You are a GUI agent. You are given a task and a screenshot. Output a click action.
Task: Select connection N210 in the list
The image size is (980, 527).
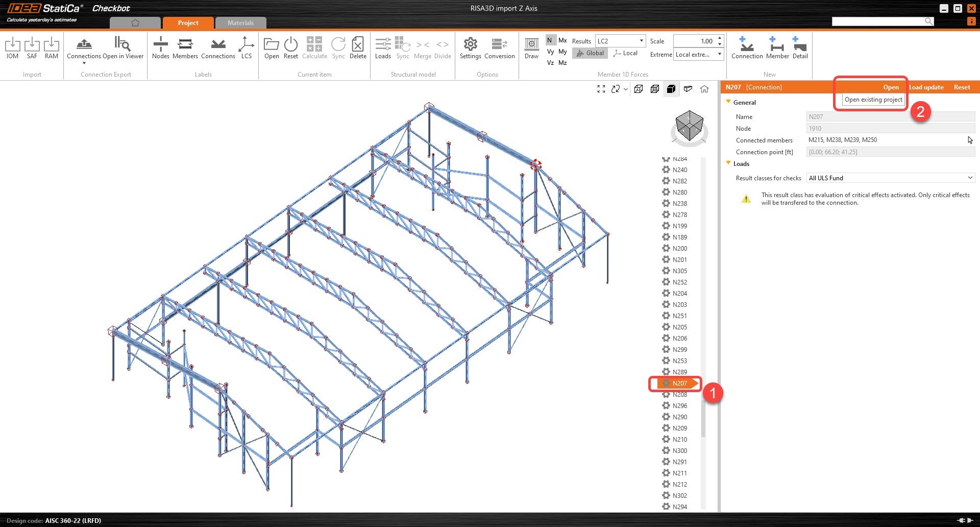pyautogui.click(x=679, y=440)
